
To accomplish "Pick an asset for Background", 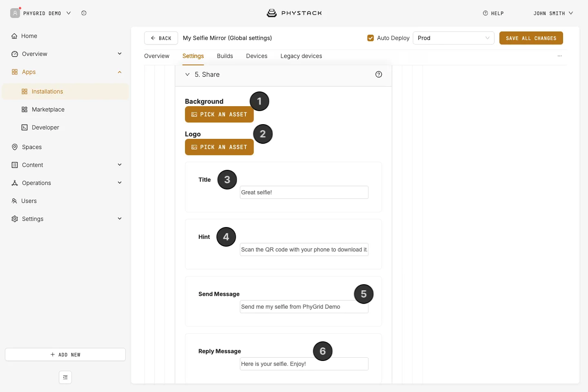I will tap(219, 114).
